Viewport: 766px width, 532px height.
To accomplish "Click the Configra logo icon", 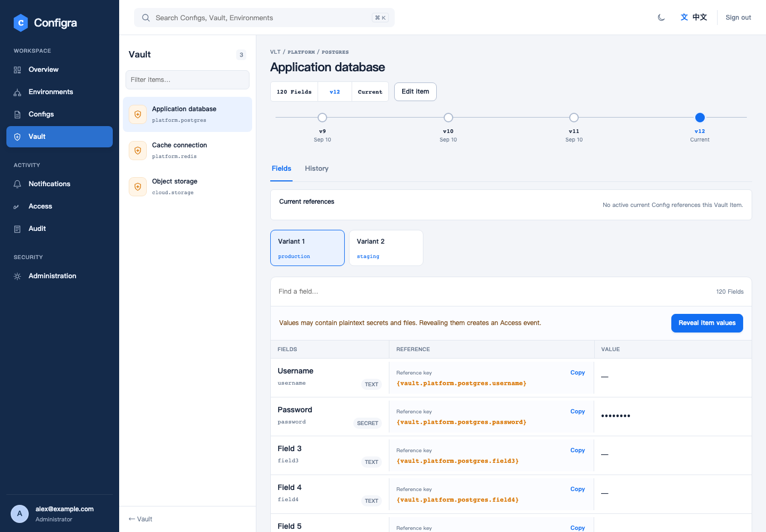I will click(x=21, y=22).
